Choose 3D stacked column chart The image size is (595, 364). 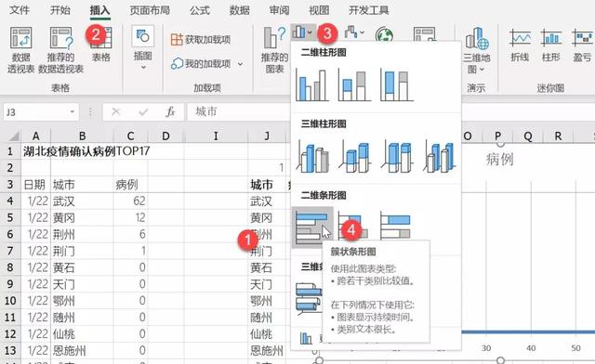coord(355,156)
